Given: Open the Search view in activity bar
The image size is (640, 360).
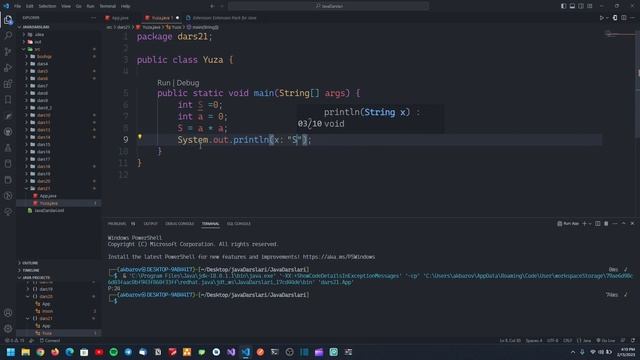Looking at the screenshot, I should coord(8,36).
